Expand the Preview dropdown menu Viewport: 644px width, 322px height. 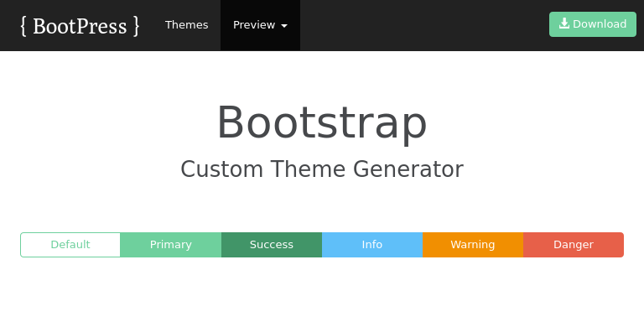coord(261,25)
